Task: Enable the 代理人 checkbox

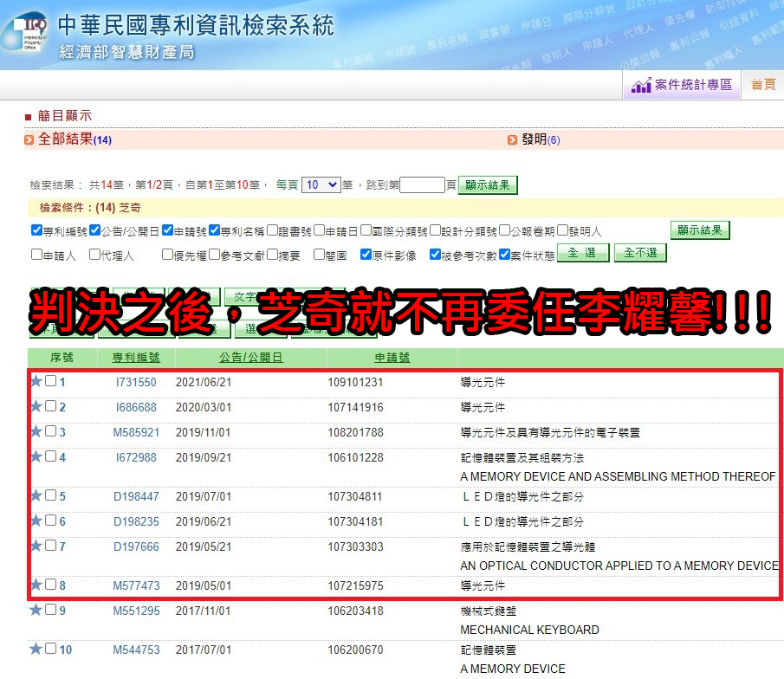Action: pyautogui.click(x=95, y=255)
